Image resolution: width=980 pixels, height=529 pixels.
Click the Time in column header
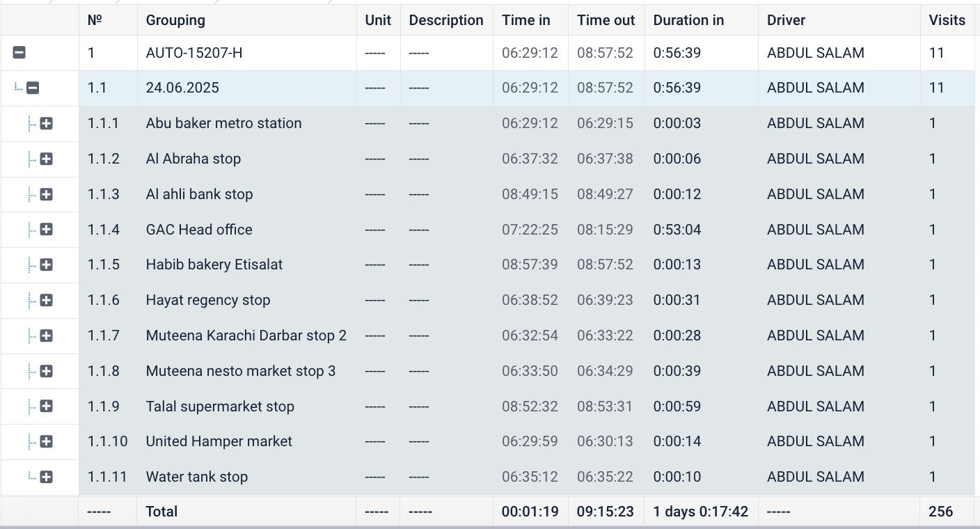pyautogui.click(x=526, y=20)
